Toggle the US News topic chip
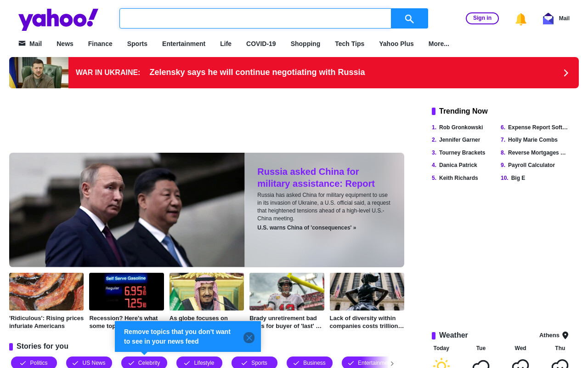The height and width of the screenshot is (368, 588). [89, 362]
